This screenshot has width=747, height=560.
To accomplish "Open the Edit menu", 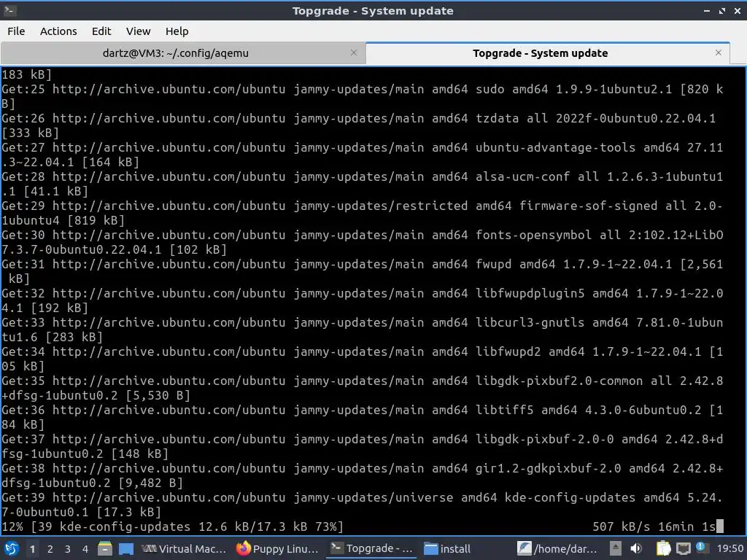I will coord(101,31).
